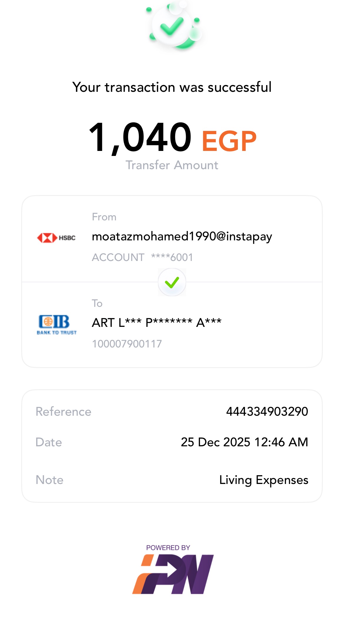Viewport: 344px width, 644px height.
Task: Click the Note field label
Action: (x=49, y=480)
